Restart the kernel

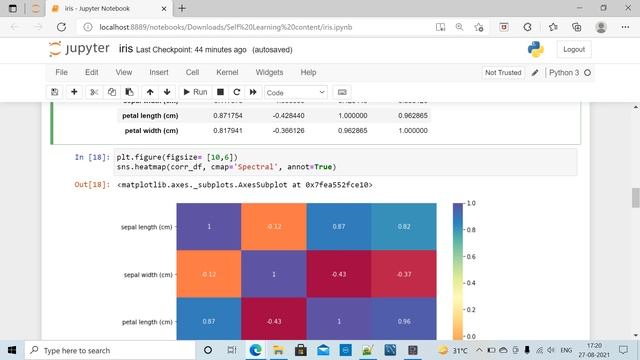click(x=236, y=92)
